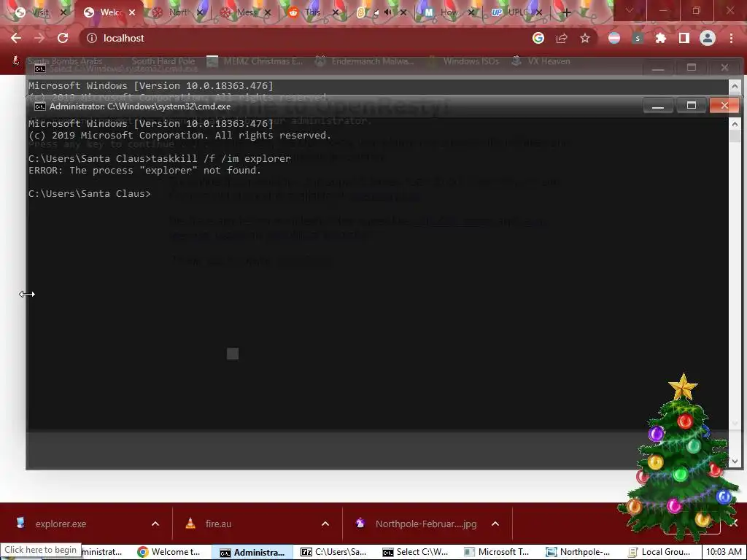Screen dimensions: 747x560
Task: Share this page icon in address bar
Action: pos(562,38)
